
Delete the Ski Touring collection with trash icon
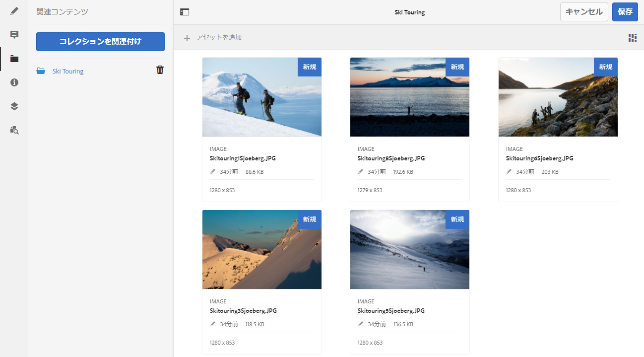click(160, 70)
